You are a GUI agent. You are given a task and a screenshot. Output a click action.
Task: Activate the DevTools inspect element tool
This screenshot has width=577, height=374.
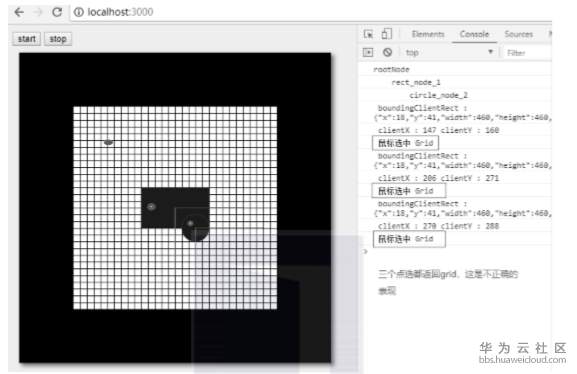(x=368, y=34)
